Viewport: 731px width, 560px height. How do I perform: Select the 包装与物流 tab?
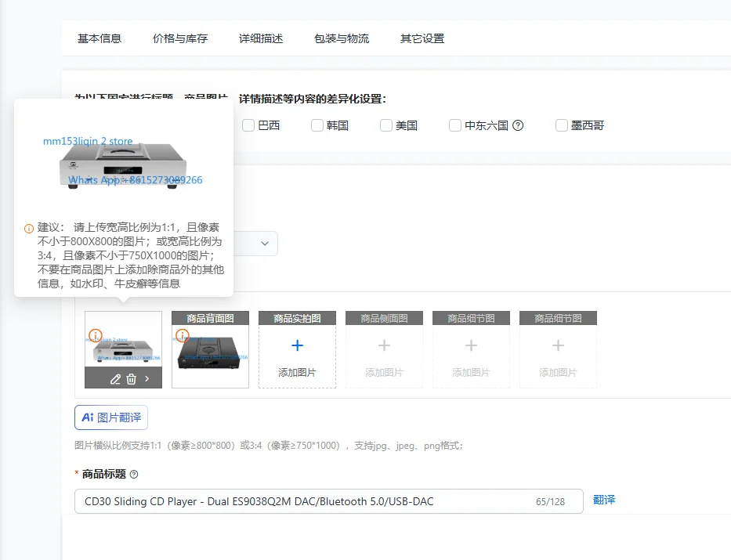(342, 38)
